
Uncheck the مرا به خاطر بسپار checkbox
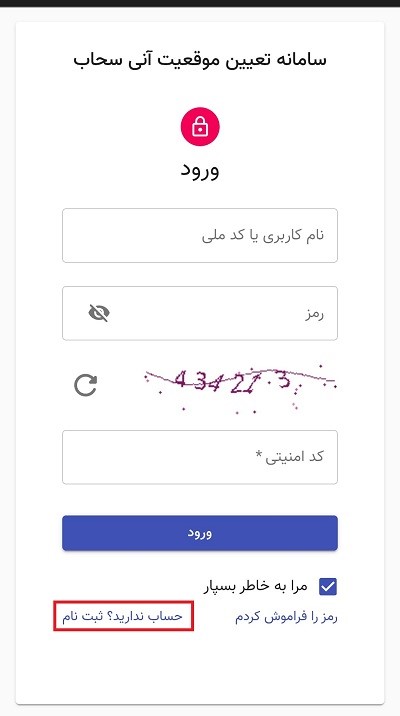pos(328,587)
